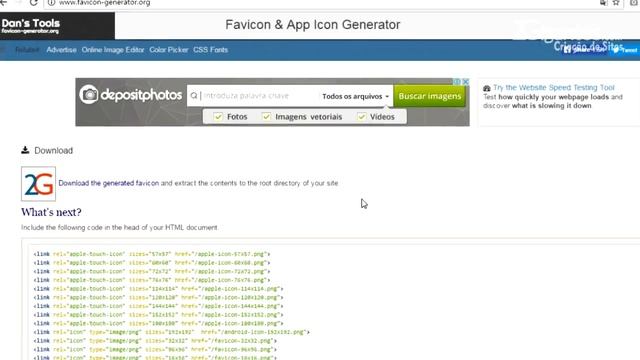The height and width of the screenshot is (360, 640).
Task: Open 'Try the Website Speed Testing Tool' link
Action: click(553, 87)
